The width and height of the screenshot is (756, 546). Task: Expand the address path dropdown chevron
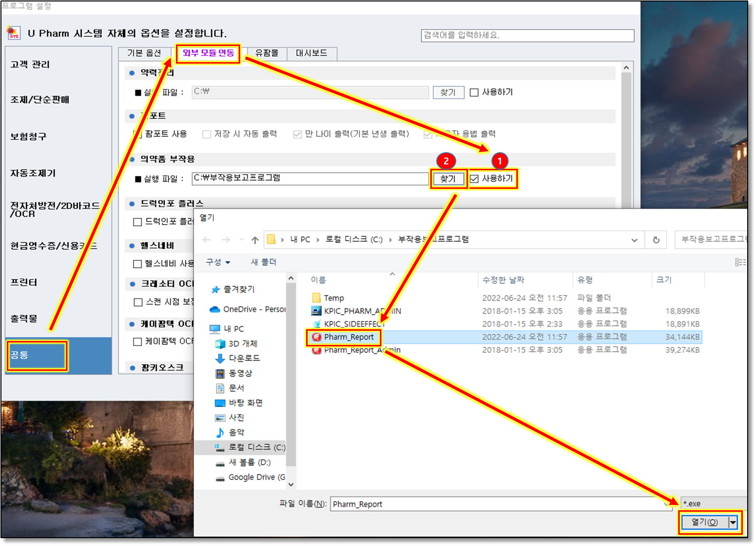(x=634, y=240)
